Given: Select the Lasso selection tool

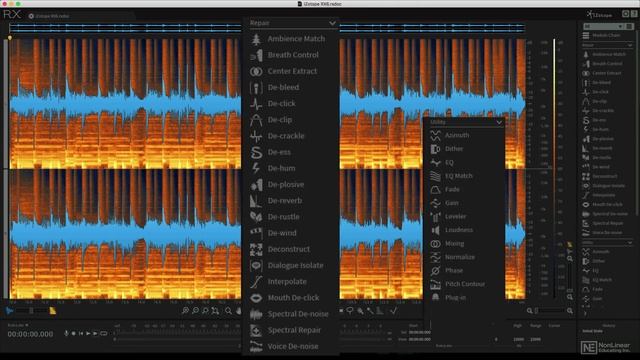Looking at the screenshot, I should click(x=350, y=311).
